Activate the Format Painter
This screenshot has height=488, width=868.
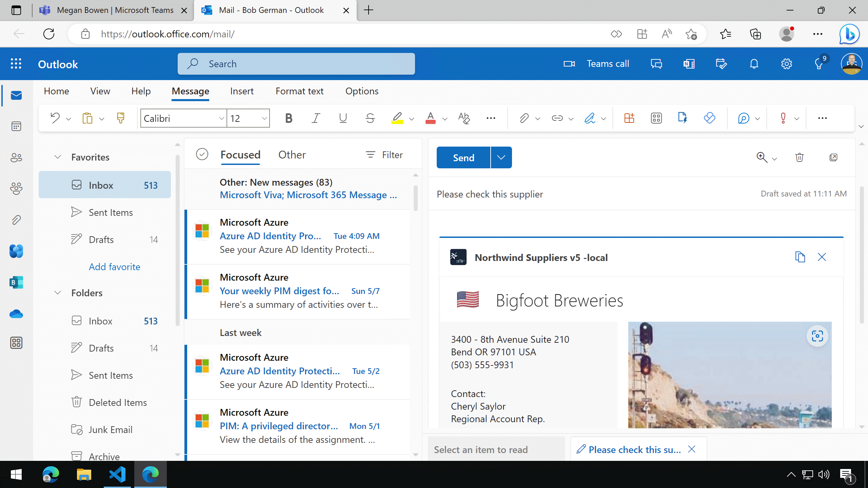tap(120, 118)
